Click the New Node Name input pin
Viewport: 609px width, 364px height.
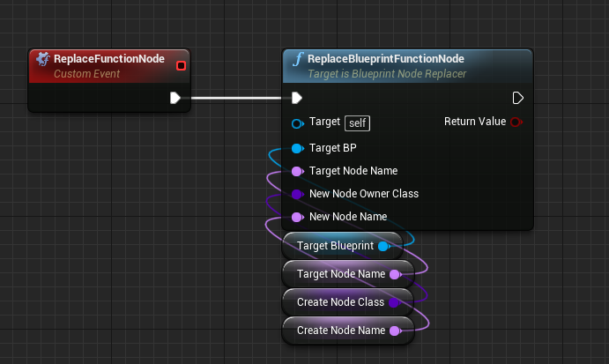(298, 217)
